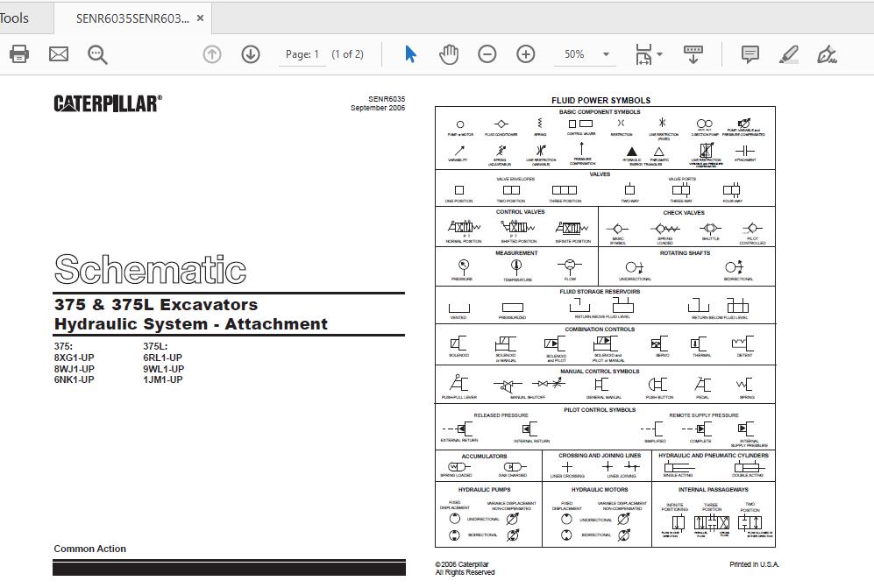Image resolution: width=874 pixels, height=588 pixels.
Task: Open the sign document pen tool
Action: 828,54
